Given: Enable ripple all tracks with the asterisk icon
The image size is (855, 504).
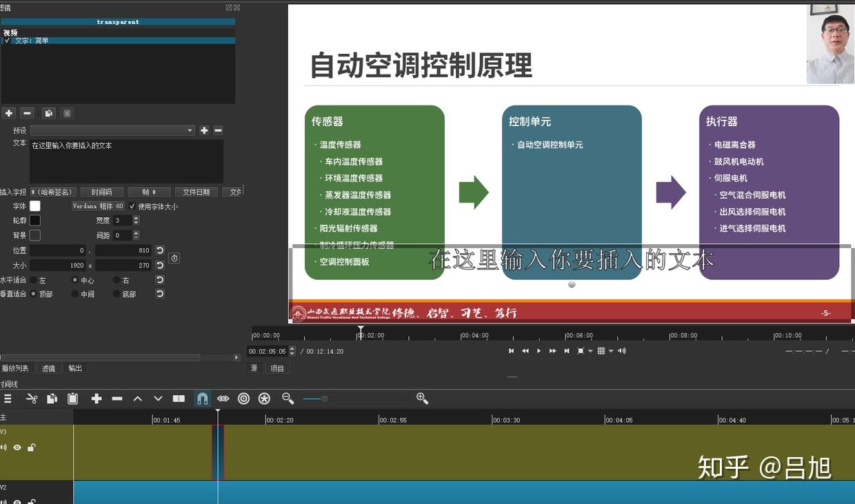Looking at the screenshot, I should [x=264, y=399].
